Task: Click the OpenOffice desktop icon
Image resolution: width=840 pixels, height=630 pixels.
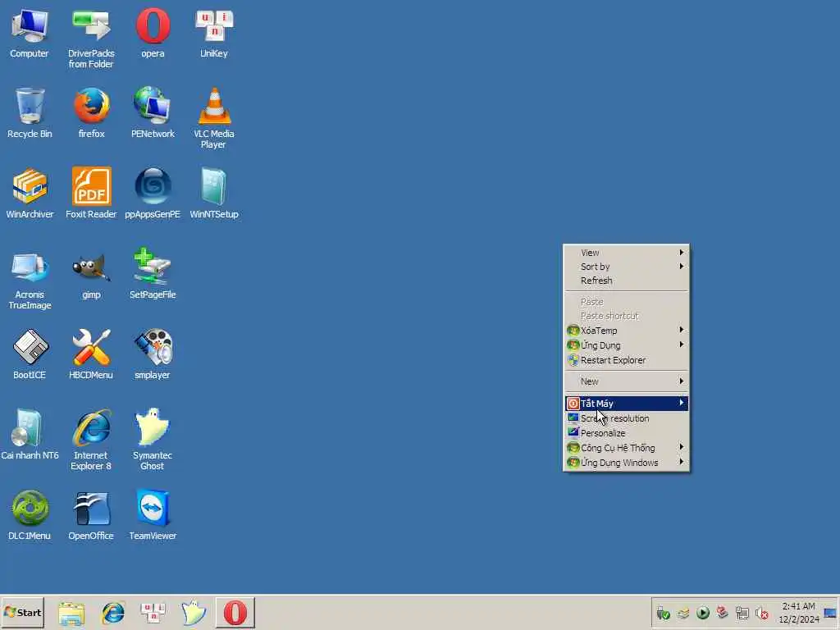Action: pos(91,515)
